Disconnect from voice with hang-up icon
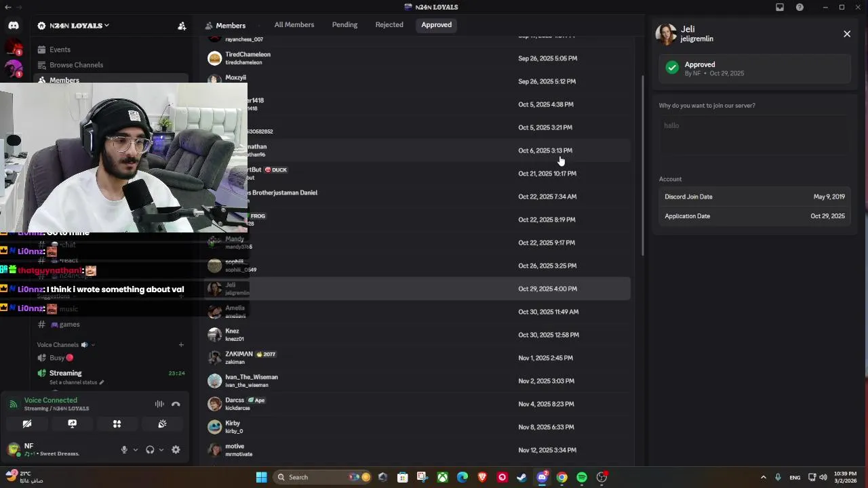The image size is (868, 488). pyautogui.click(x=176, y=404)
